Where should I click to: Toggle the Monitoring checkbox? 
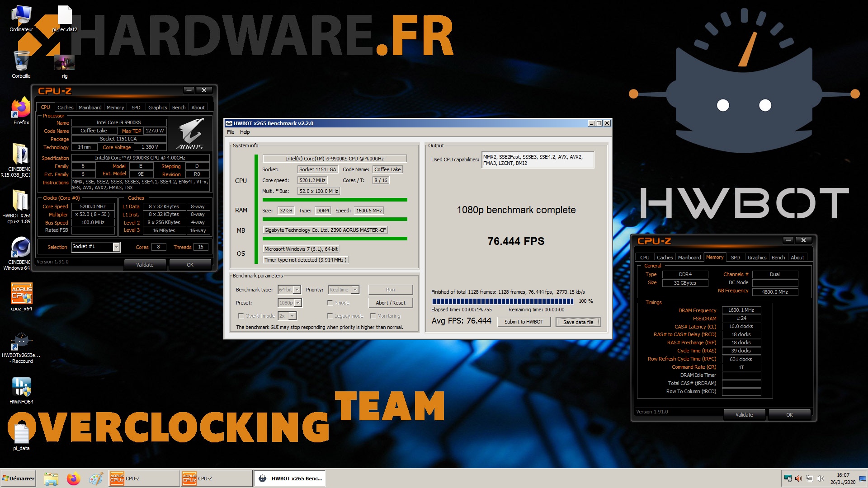click(x=373, y=316)
